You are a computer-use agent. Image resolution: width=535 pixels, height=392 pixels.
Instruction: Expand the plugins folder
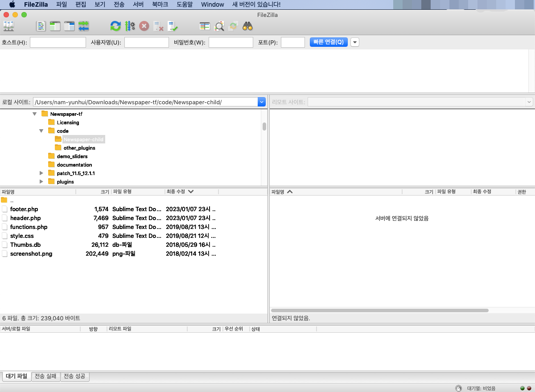tap(41, 182)
